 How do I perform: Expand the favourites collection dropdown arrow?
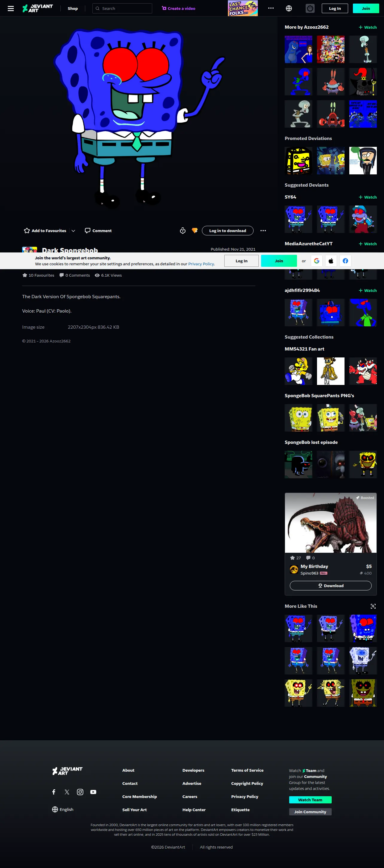73,231
